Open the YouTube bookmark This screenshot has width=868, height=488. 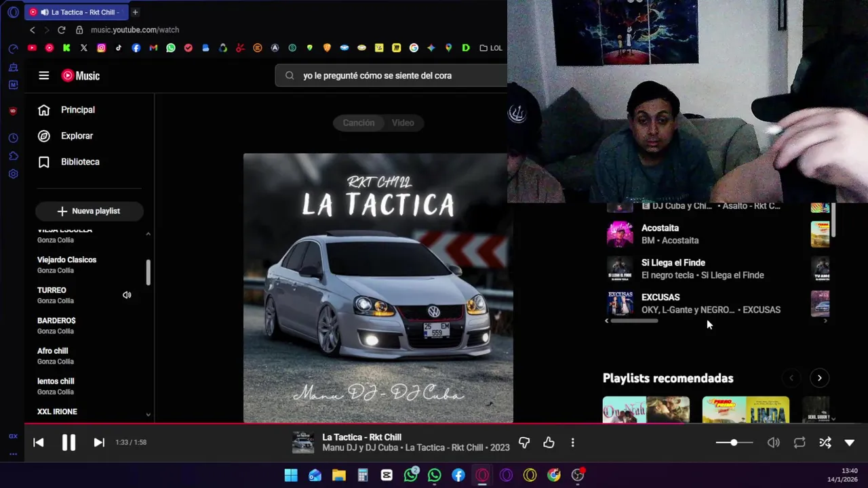coord(32,48)
